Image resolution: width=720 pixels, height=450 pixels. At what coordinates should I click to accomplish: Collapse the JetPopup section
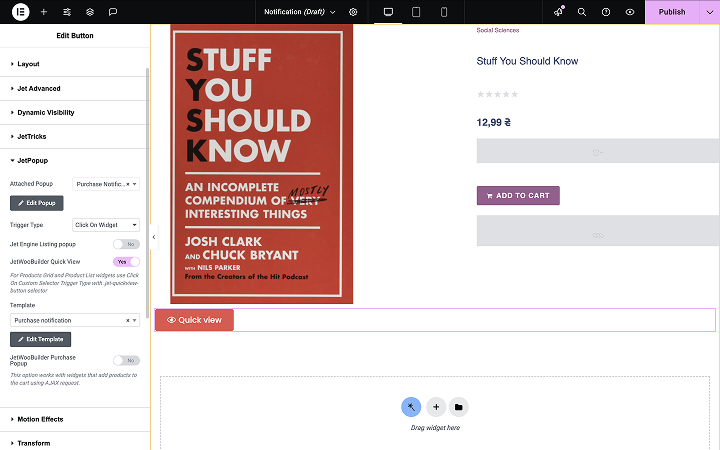(74, 160)
